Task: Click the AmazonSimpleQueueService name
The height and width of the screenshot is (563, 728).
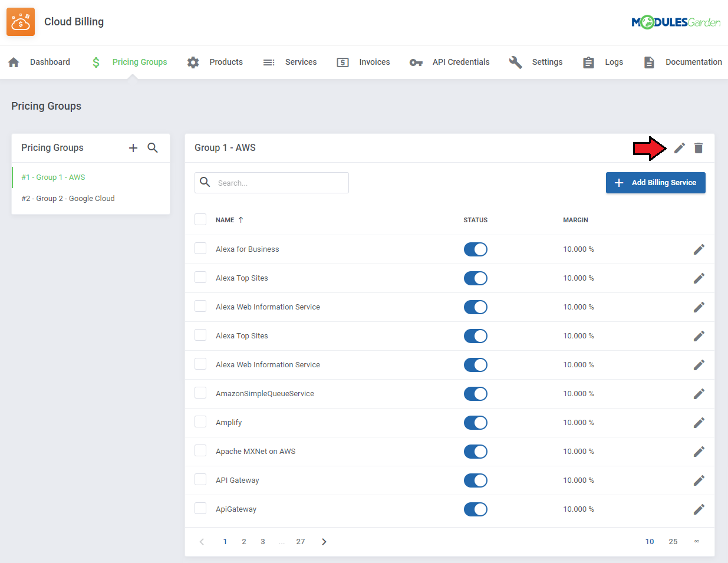Action: coord(265,394)
